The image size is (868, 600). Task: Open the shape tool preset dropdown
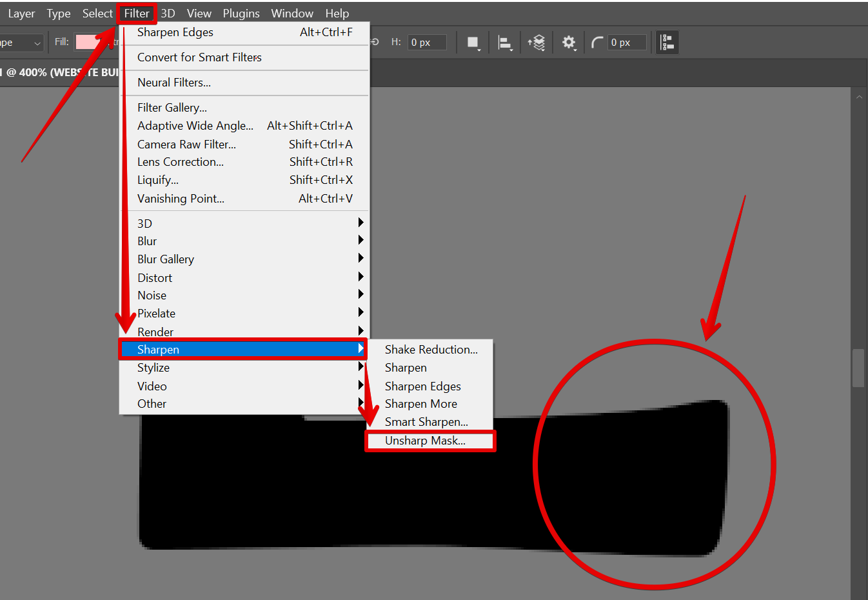[x=23, y=41]
